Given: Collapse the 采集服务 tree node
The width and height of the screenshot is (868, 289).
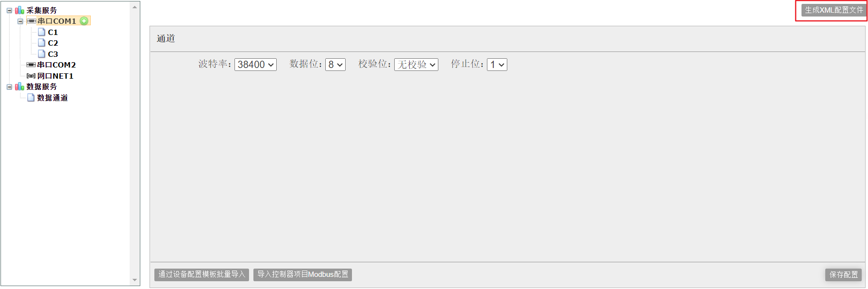Looking at the screenshot, I should pos(9,10).
